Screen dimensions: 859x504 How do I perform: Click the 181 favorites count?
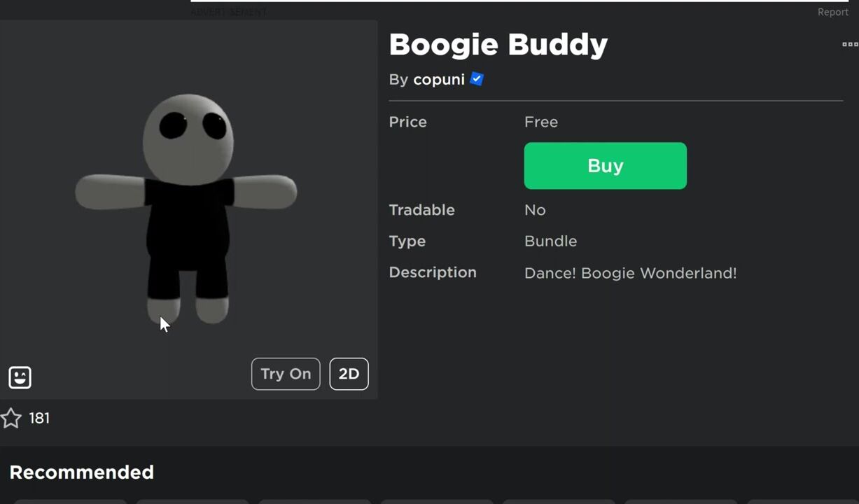click(x=39, y=419)
